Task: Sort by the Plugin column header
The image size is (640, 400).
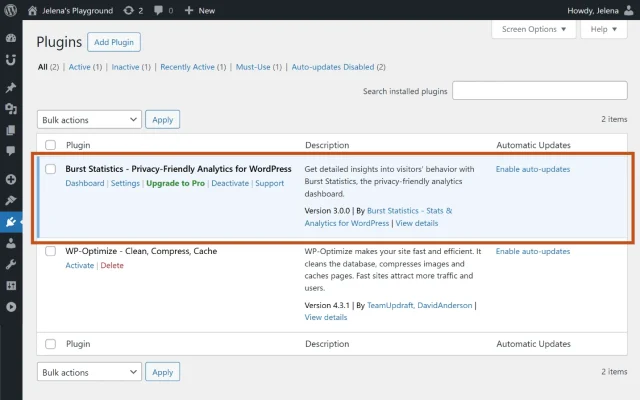Action: [x=78, y=145]
